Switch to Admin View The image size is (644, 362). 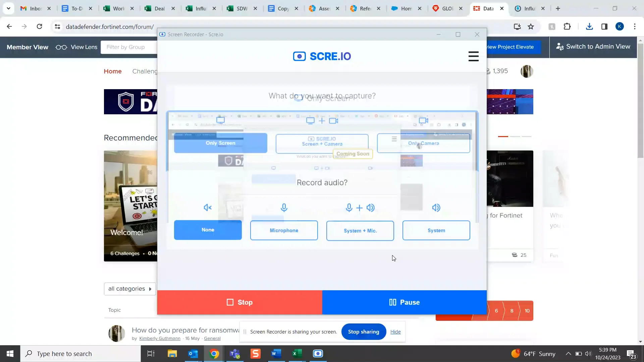coord(593,47)
